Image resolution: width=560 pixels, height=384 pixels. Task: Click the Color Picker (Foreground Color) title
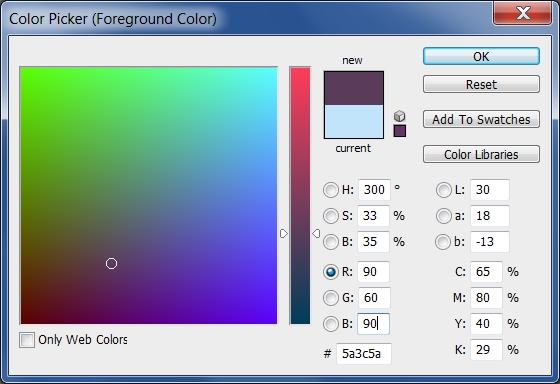tap(113, 19)
